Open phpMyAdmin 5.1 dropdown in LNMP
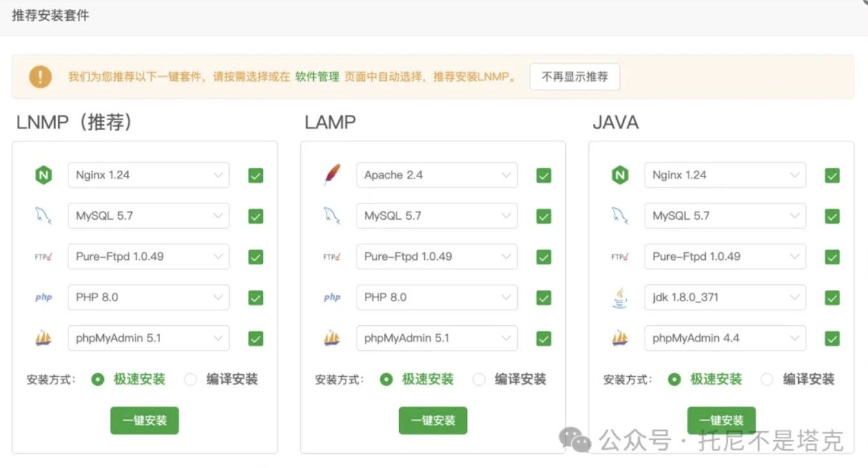Viewport: 868px width, 468px height. click(149, 338)
